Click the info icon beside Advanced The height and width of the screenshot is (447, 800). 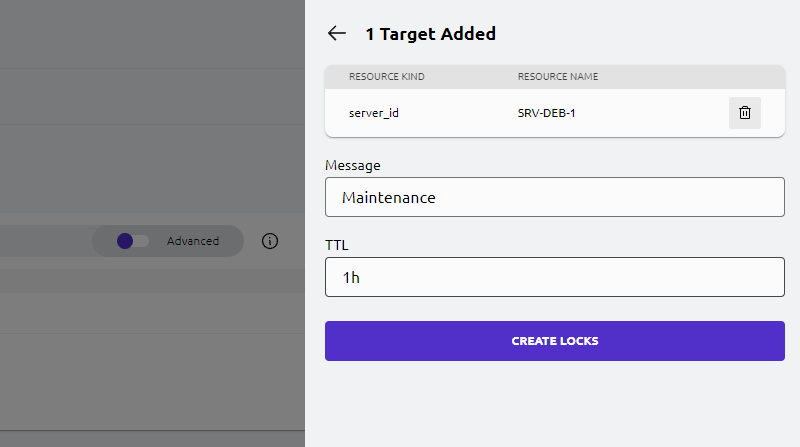[270, 241]
